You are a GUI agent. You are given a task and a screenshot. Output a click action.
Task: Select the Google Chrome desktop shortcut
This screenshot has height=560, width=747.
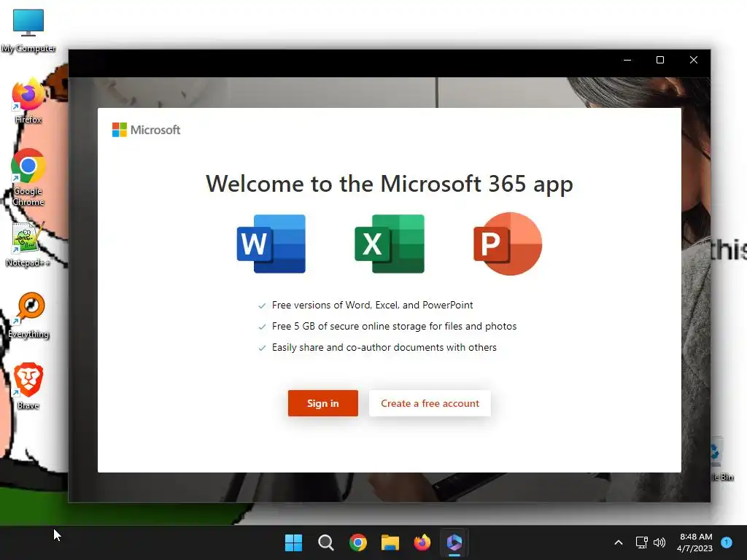pos(28,177)
